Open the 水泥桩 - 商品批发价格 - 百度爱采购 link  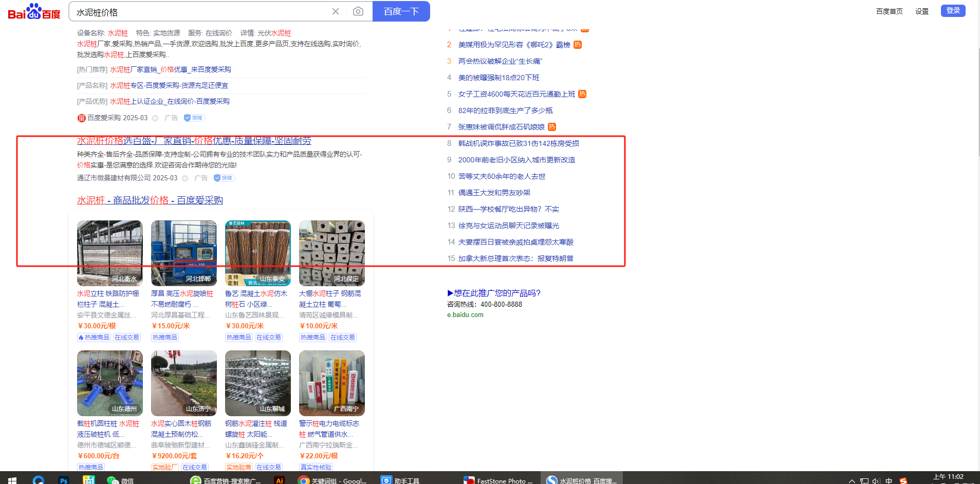click(x=150, y=200)
